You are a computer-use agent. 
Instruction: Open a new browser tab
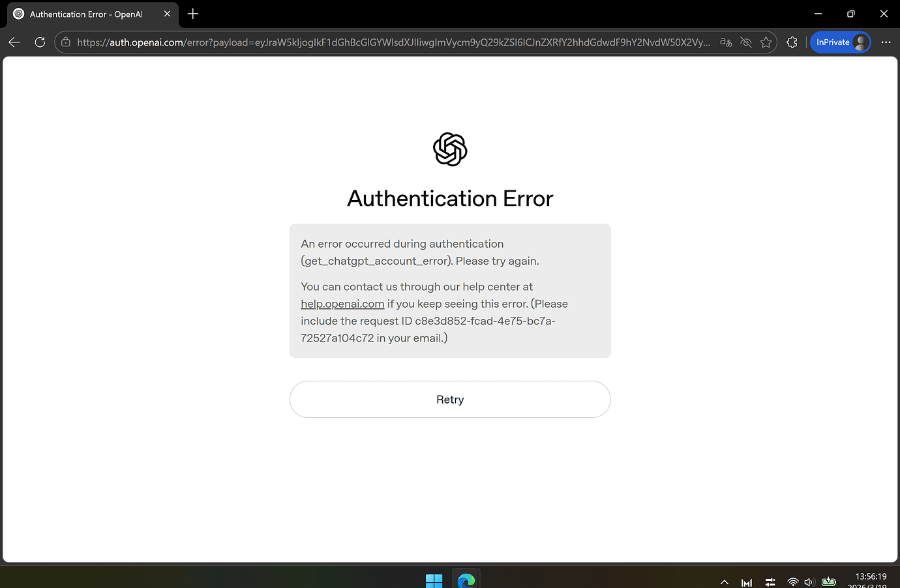tap(193, 14)
